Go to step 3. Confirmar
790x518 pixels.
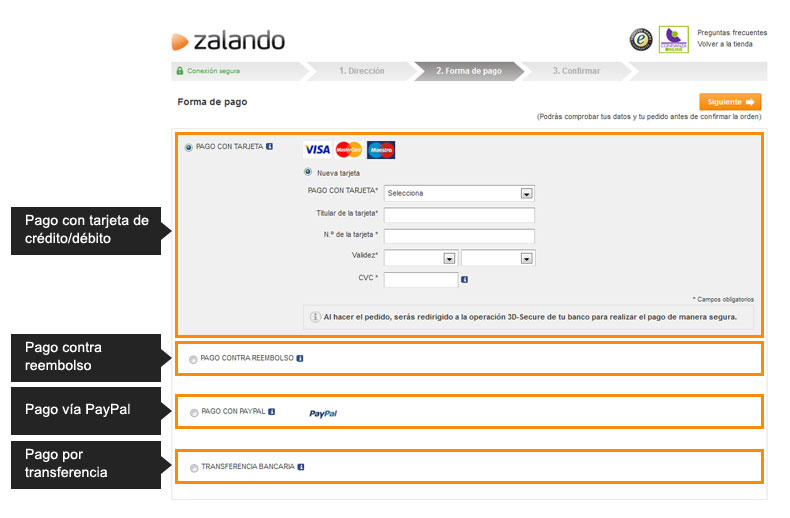[576, 71]
